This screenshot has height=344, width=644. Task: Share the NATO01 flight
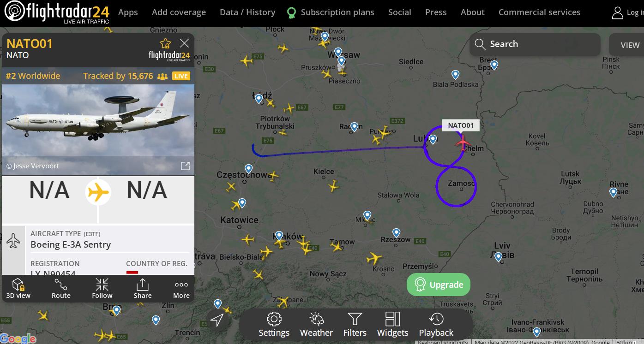[143, 289]
